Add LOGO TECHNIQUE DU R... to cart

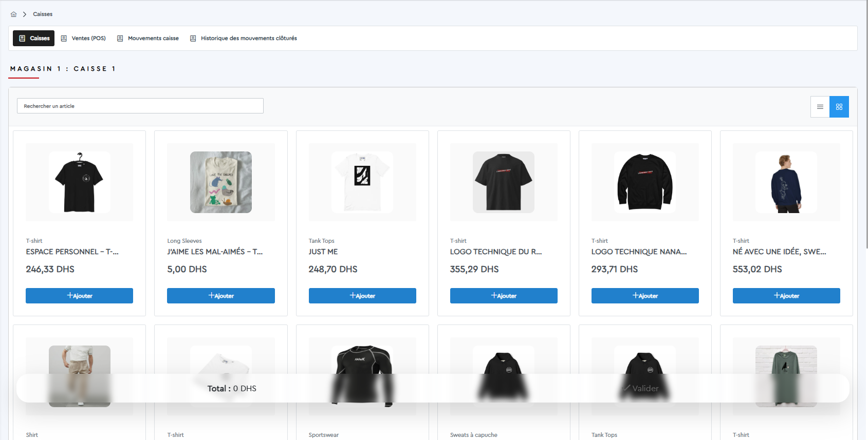[x=504, y=296]
